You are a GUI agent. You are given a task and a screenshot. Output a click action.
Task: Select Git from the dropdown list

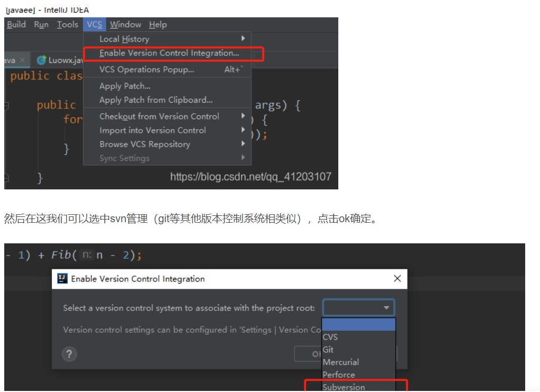(358, 350)
